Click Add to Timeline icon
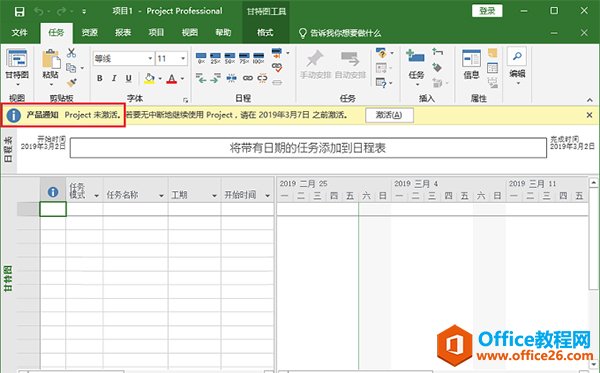 (x=492, y=82)
